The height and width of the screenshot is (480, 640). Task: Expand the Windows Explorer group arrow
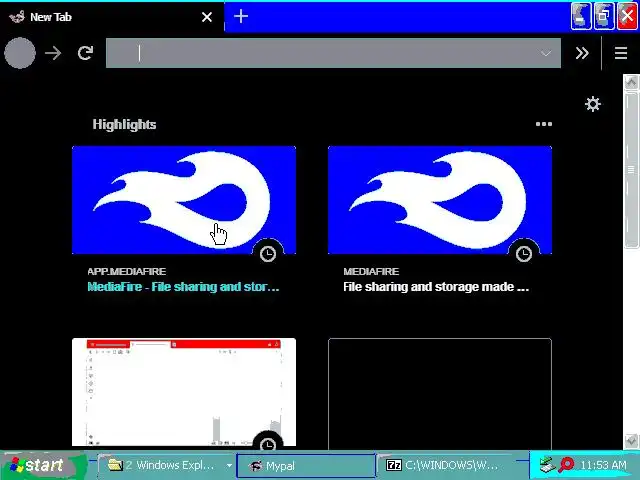(229, 465)
